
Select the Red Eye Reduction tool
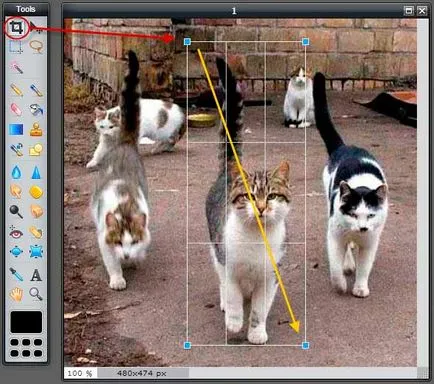click(16, 233)
